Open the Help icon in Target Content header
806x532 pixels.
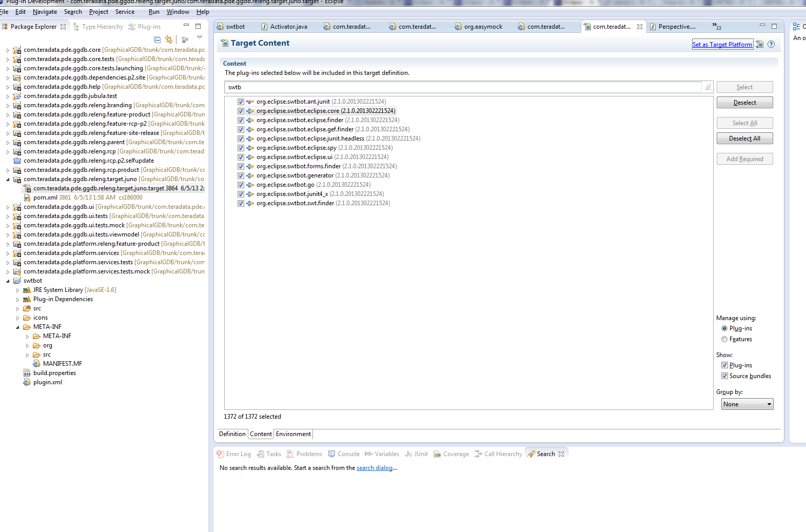pyautogui.click(x=771, y=44)
